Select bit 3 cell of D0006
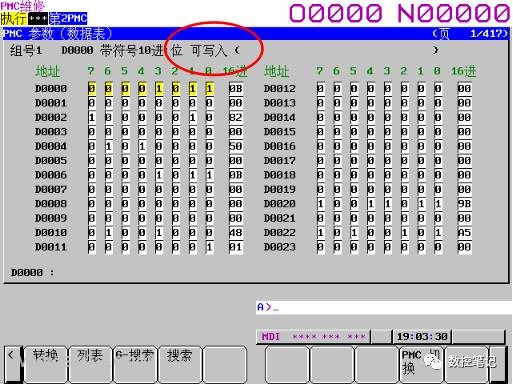 coord(159,175)
